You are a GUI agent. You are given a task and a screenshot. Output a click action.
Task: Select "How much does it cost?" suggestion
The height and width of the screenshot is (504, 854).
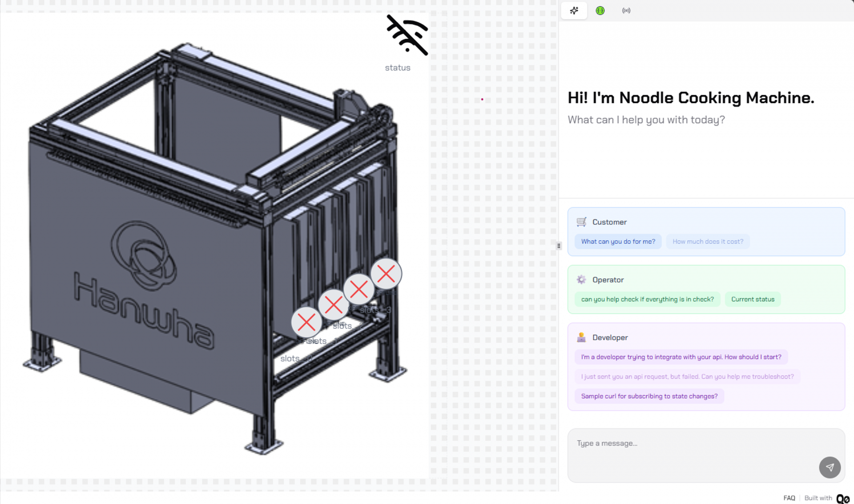pos(707,242)
